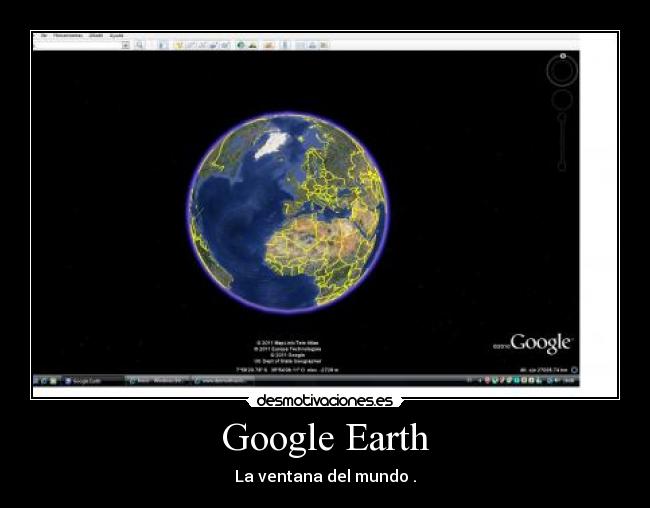
Task: Click the blue ruler tool icon
Action: point(285,45)
